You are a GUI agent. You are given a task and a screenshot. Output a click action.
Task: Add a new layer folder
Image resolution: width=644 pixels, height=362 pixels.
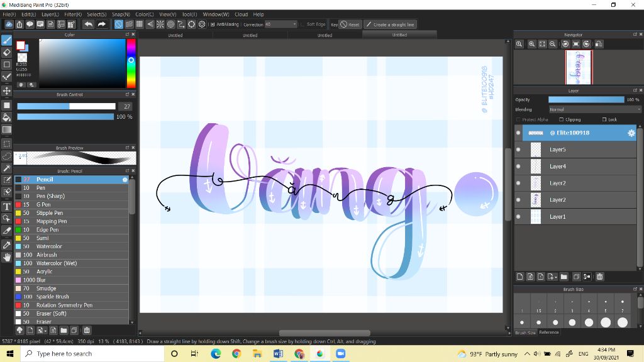tap(563, 277)
